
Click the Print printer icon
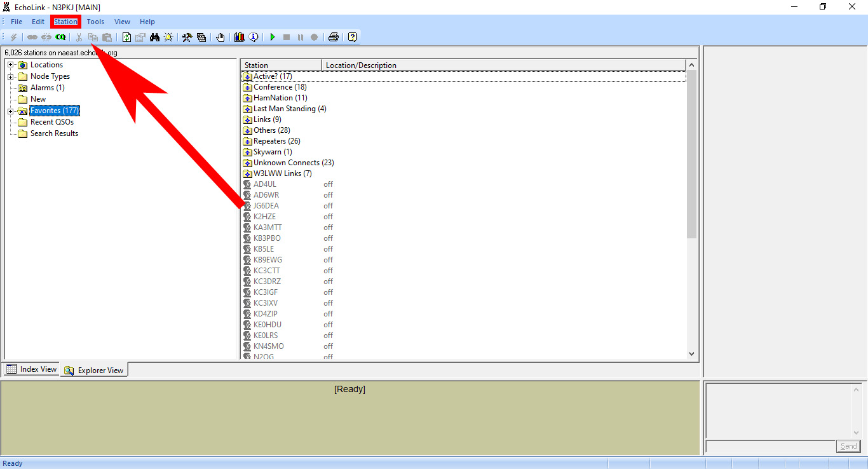coord(334,37)
